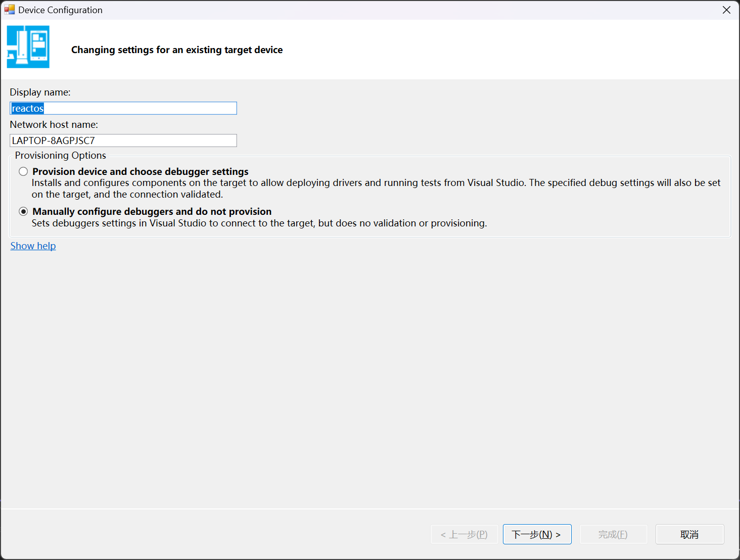Click the 'Changing settings for an existing target device' heading
Viewport: 740px width, 560px height.
coord(177,50)
